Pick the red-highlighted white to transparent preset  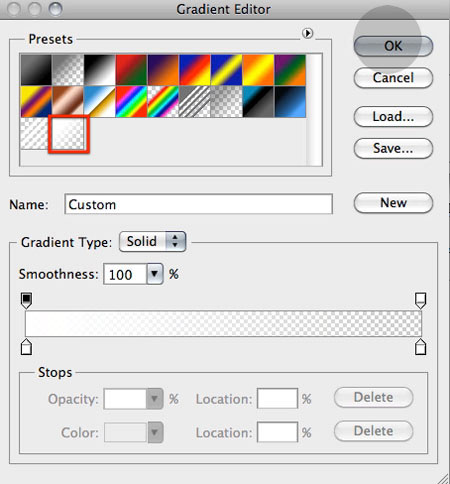click(69, 134)
